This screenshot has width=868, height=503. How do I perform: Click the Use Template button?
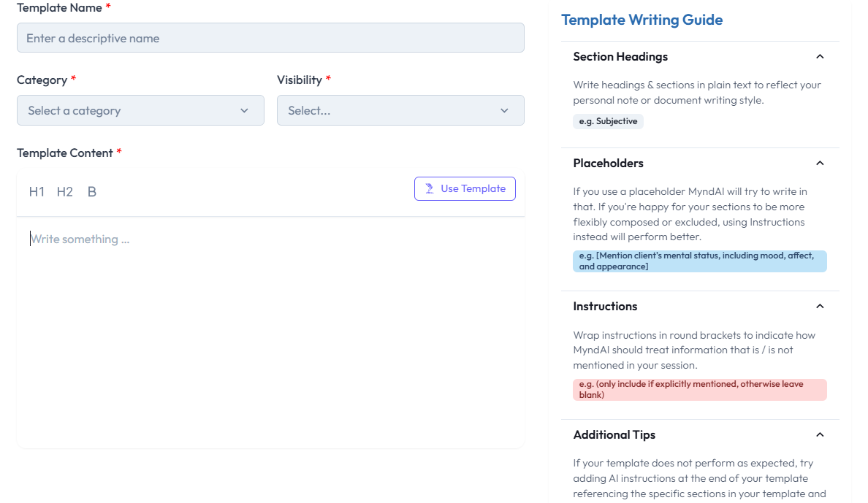click(x=465, y=188)
